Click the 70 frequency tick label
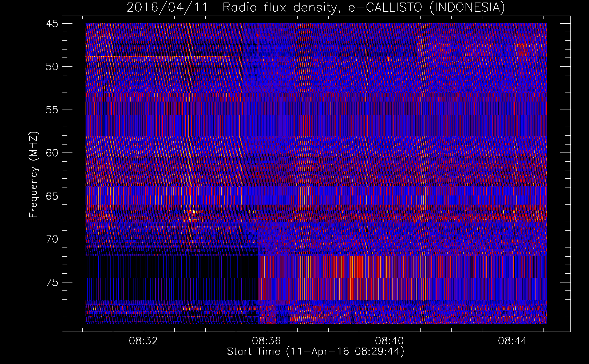This screenshot has height=364, width=589. 52,239
